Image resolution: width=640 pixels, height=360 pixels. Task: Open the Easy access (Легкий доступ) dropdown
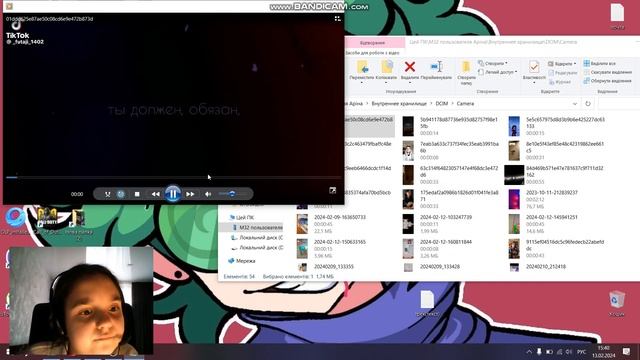point(497,72)
